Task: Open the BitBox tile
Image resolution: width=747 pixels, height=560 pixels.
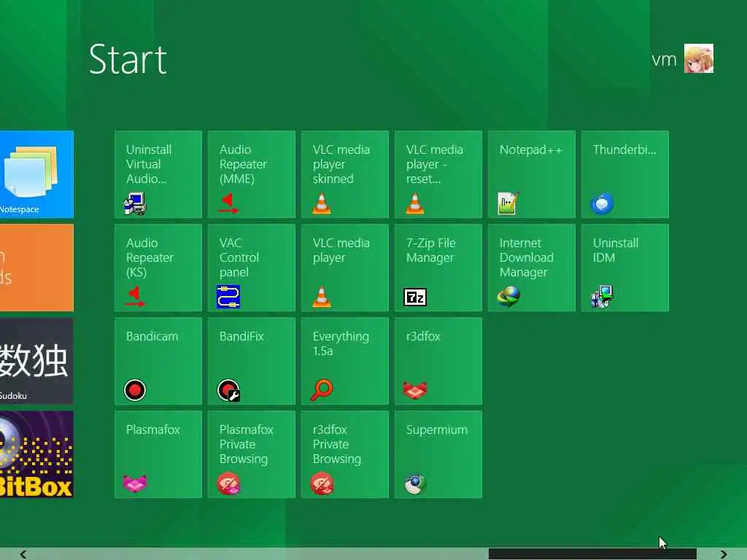Action: 36,454
